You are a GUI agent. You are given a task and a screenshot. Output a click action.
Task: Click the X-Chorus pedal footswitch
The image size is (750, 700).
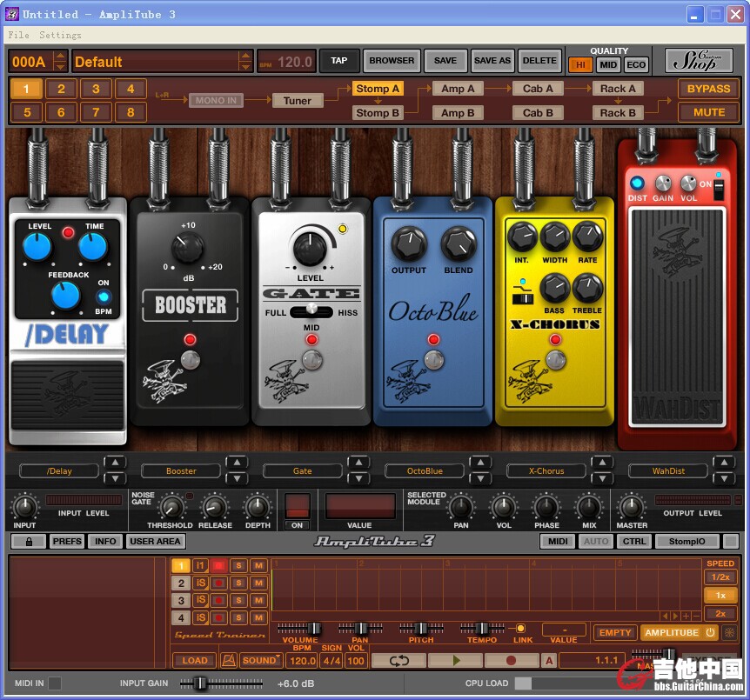coord(556,360)
